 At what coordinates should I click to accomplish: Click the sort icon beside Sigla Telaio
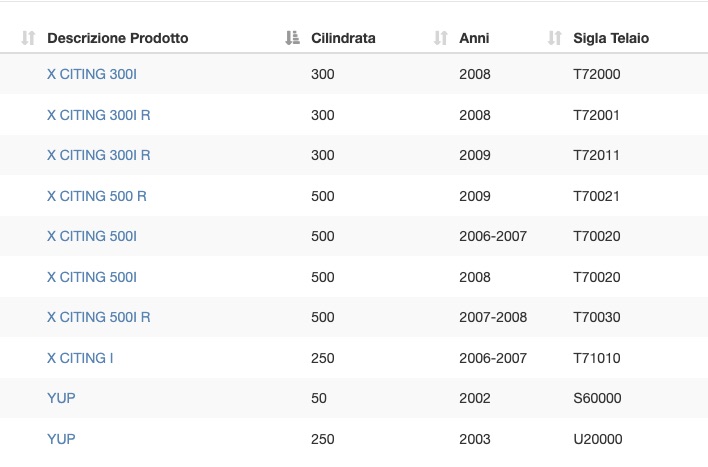(554, 38)
